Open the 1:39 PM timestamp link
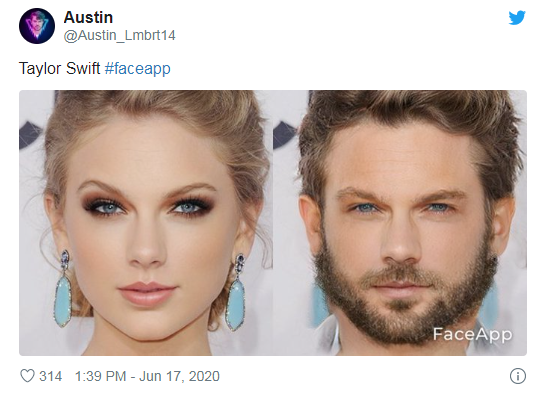 click(x=100, y=376)
